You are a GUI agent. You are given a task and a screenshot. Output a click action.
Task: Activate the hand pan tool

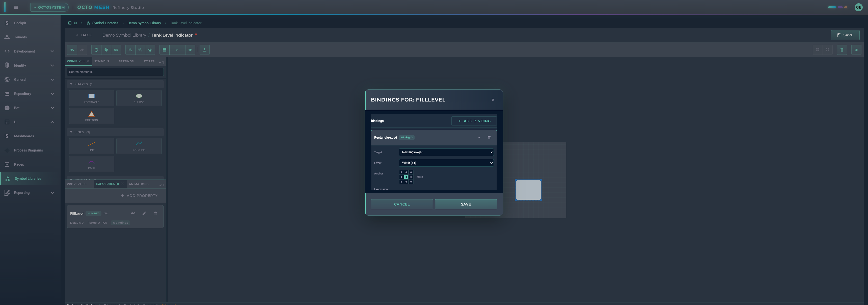(106, 49)
